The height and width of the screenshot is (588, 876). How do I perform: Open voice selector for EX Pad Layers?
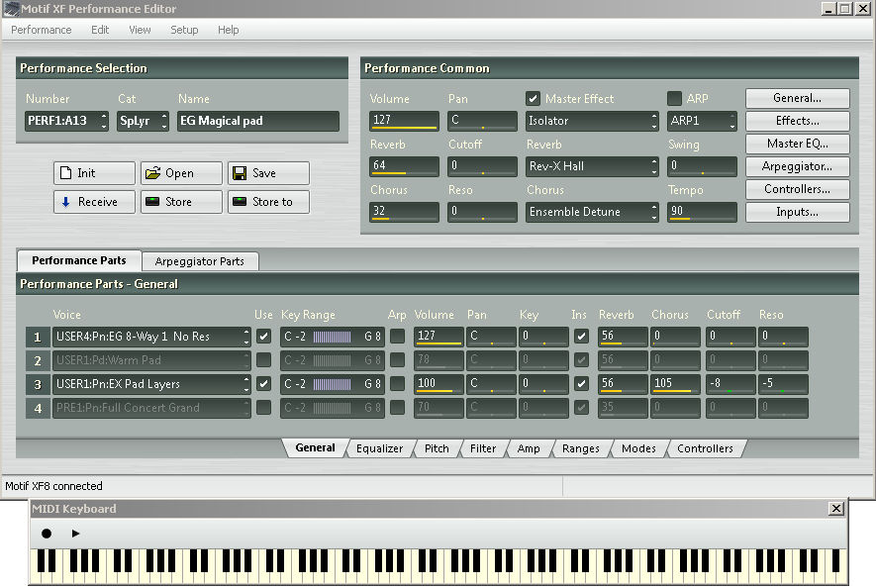tap(151, 384)
